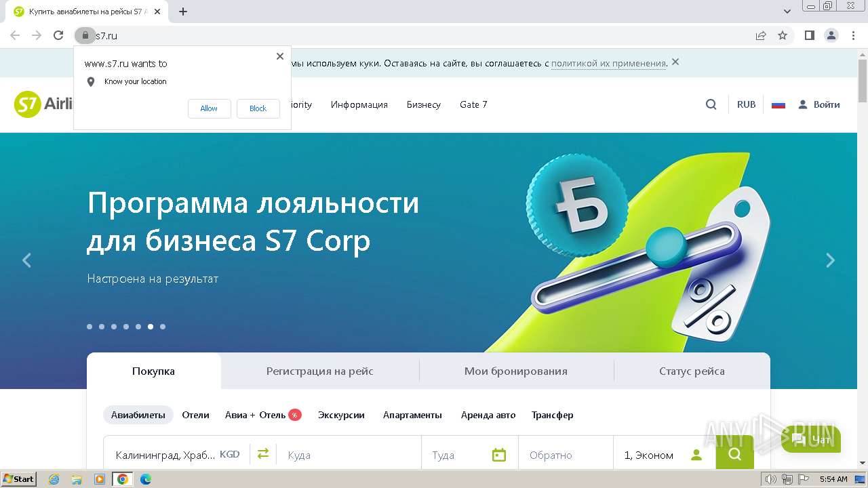Share this page via share icon

click(x=761, y=35)
